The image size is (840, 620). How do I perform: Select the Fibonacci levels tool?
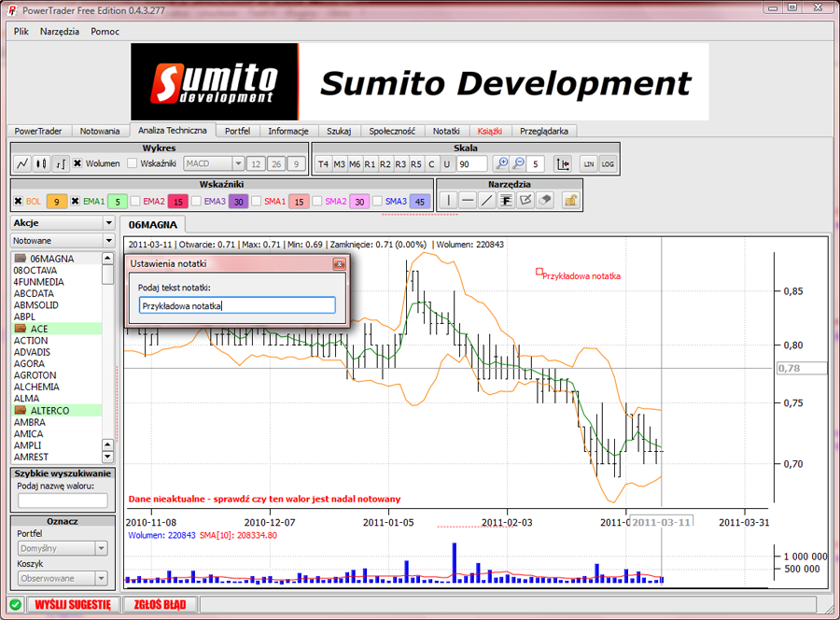pos(506,201)
